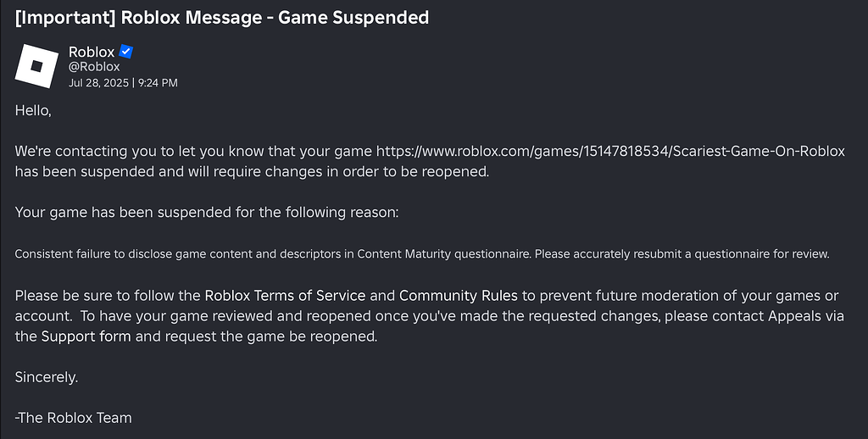Click the suspension reason small text
The width and height of the screenshot is (868, 439).
422,254
